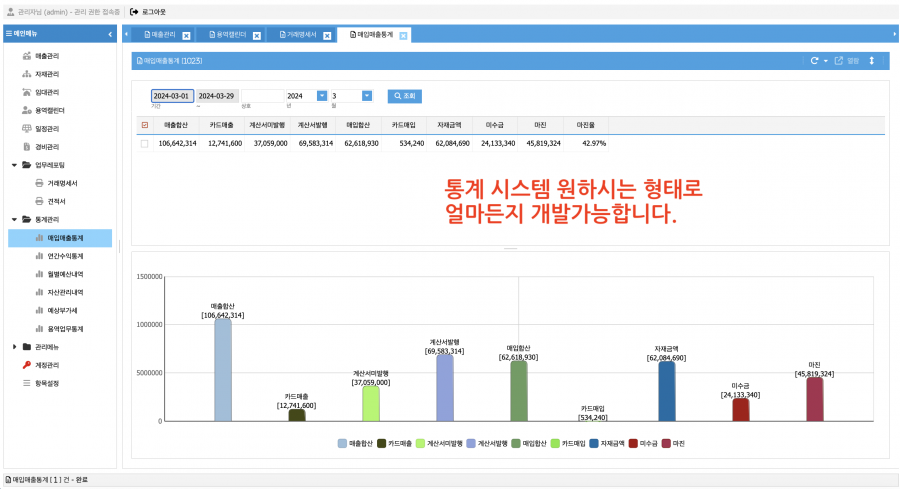Click the refresh icon in the panel header
900x489 pixels.
point(814,61)
